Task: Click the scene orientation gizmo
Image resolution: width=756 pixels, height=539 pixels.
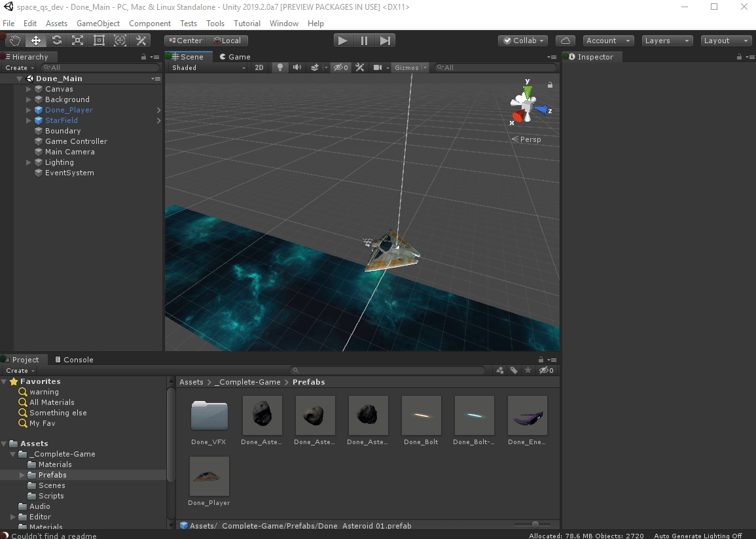Action: [x=528, y=107]
